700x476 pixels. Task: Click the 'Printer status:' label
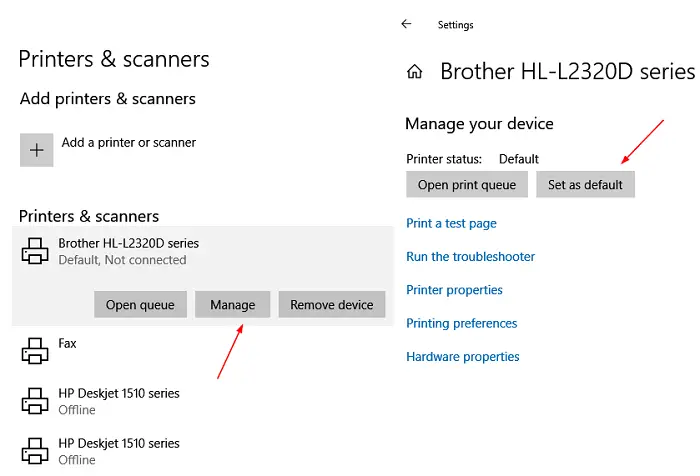coord(444,159)
